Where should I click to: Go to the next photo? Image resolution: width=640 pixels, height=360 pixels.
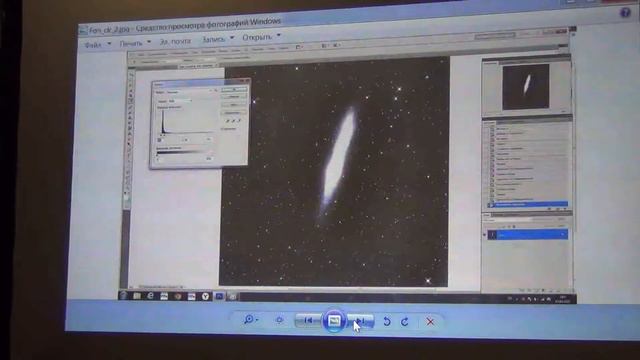(x=360, y=321)
